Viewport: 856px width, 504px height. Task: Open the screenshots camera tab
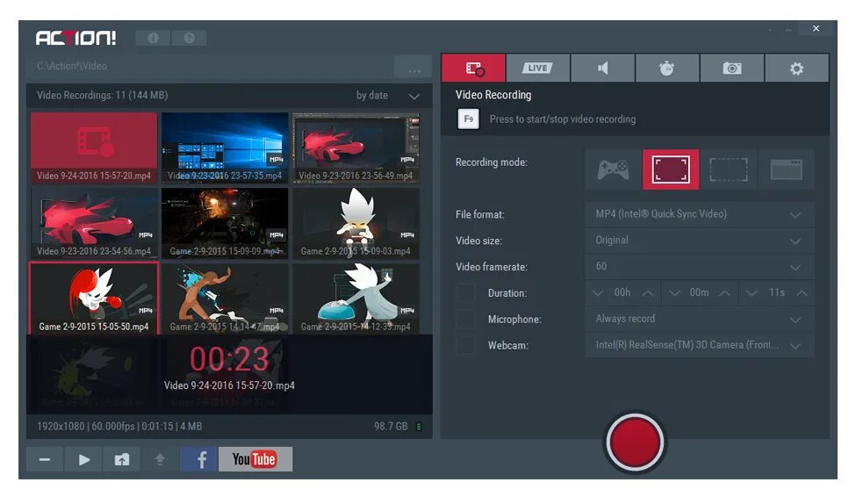[x=732, y=68]
